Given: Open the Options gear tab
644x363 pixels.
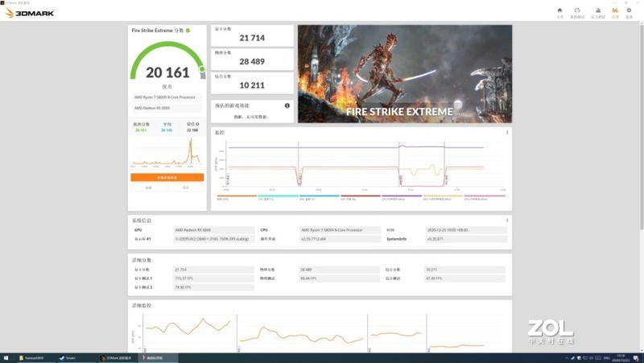Looking at the screenshot, I should [629, 13].
